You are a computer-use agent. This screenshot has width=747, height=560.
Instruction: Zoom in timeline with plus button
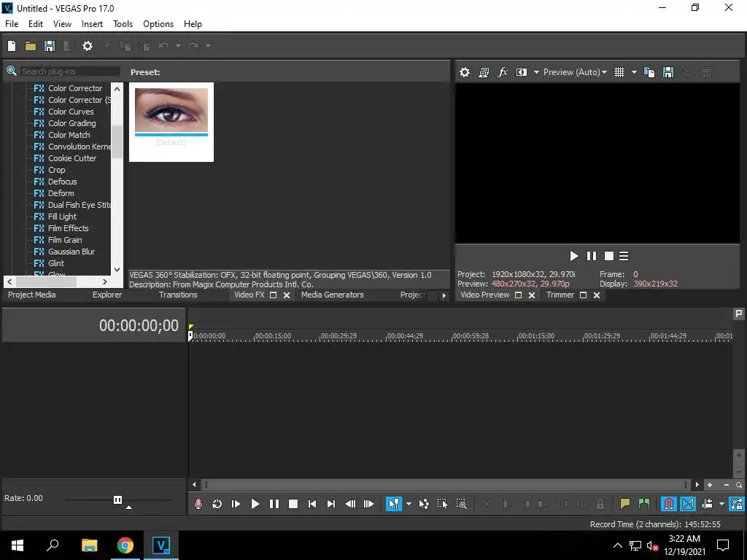click(710, 485)
